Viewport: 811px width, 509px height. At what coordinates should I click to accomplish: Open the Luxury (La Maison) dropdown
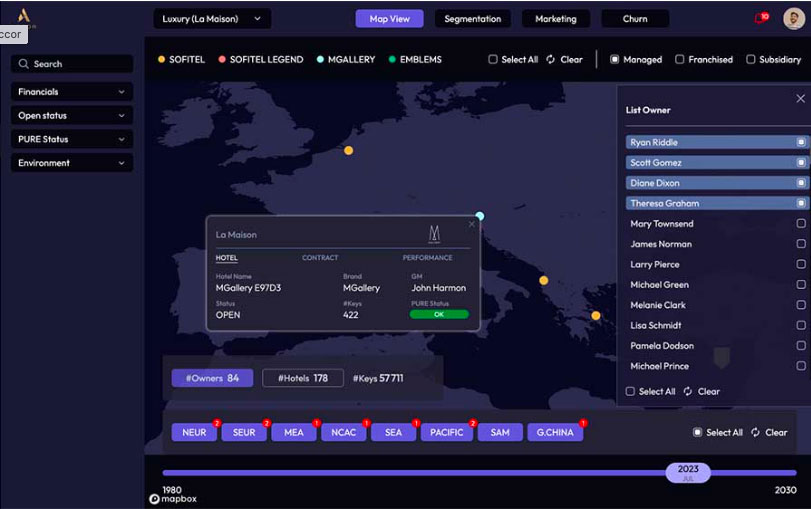212,19
